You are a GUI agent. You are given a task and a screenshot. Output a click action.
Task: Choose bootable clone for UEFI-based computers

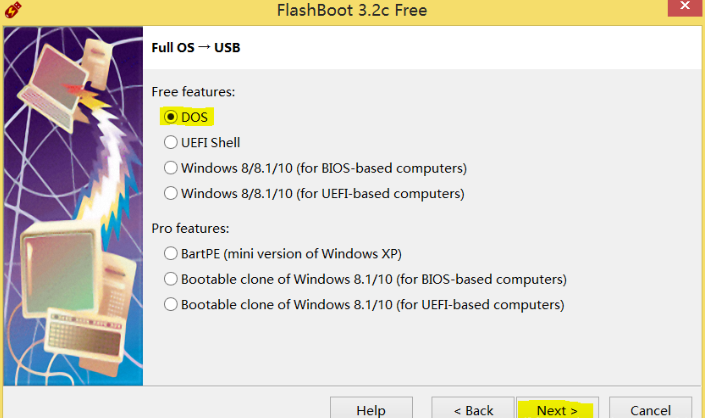coord(364,305)
